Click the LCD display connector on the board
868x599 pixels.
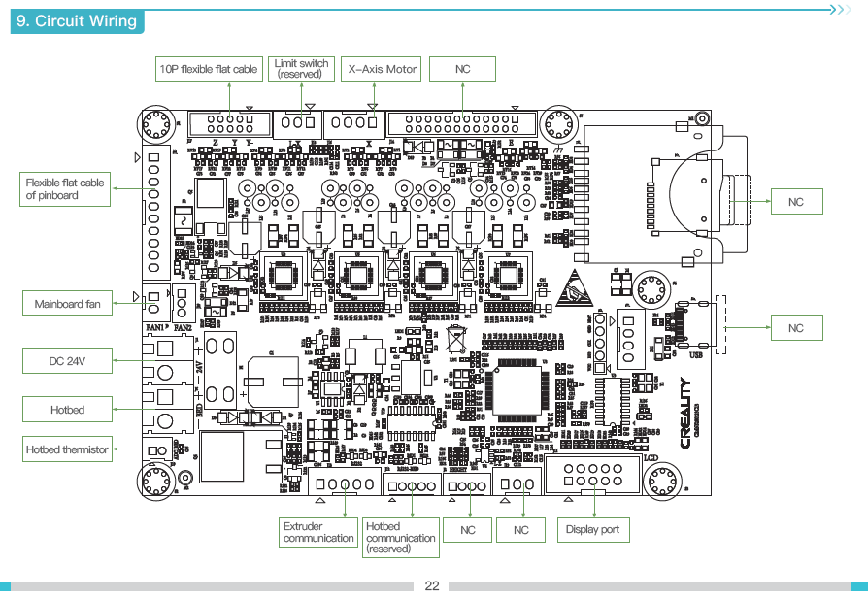[593, 475]
